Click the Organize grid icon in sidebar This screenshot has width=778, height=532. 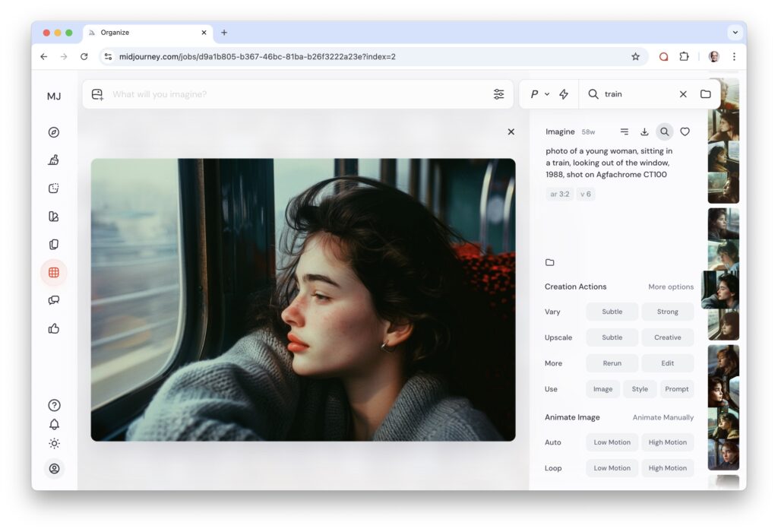tap(54, 272)
